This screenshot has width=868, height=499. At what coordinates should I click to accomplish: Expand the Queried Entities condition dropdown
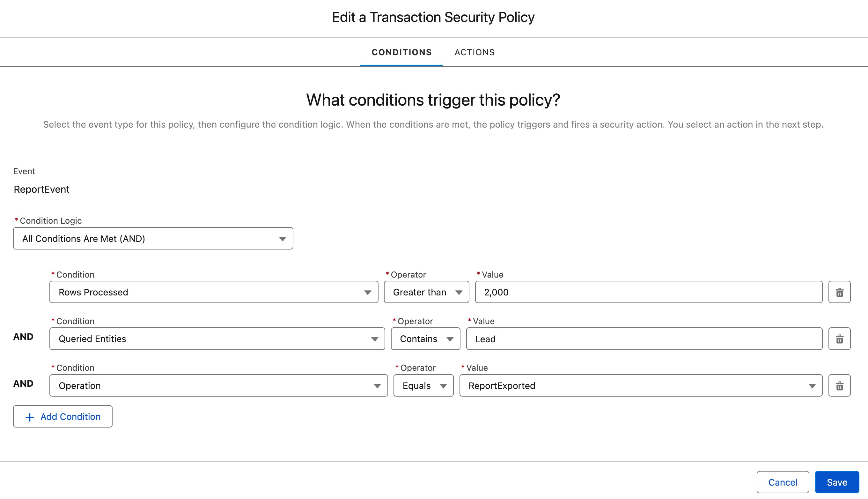tap(217, 339)
